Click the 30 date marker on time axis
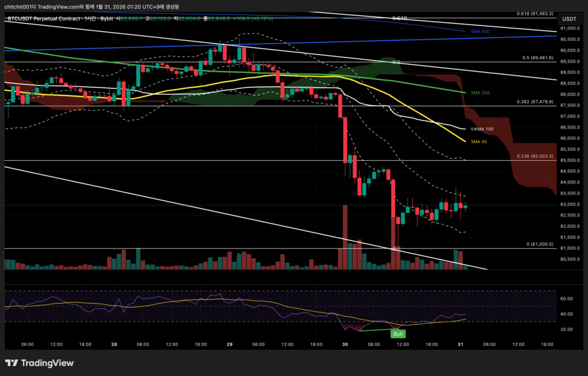 [345, 344]
